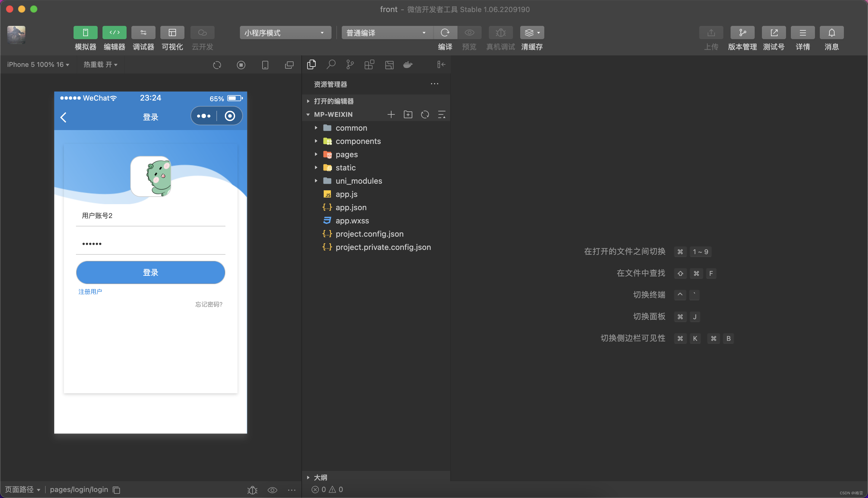Open the clear cache dropdown
Viewport: 868px width, 498px height.
pyautogui.click(x=532, y=33)
